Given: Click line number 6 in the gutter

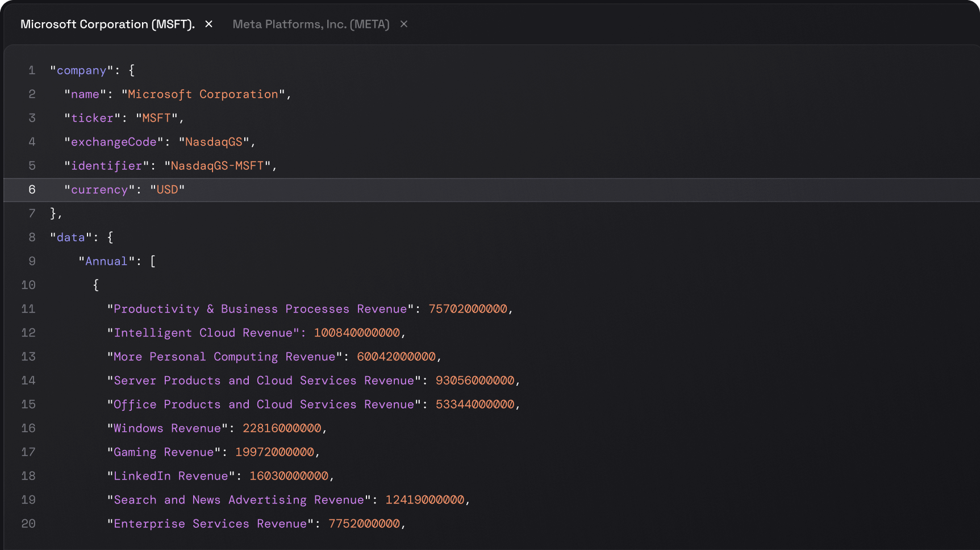Looking at the screenshot, I should [x=32, y=190].
